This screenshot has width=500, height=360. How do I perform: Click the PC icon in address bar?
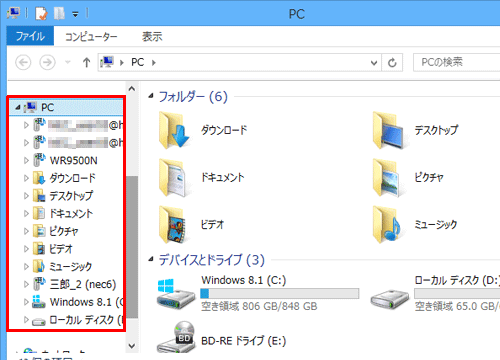click(107, 62)
